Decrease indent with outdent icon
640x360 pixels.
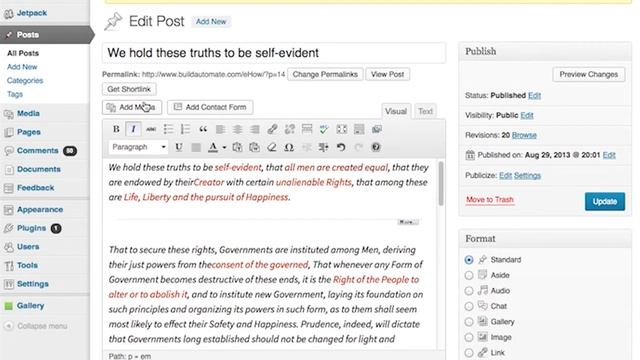point(307,147)
